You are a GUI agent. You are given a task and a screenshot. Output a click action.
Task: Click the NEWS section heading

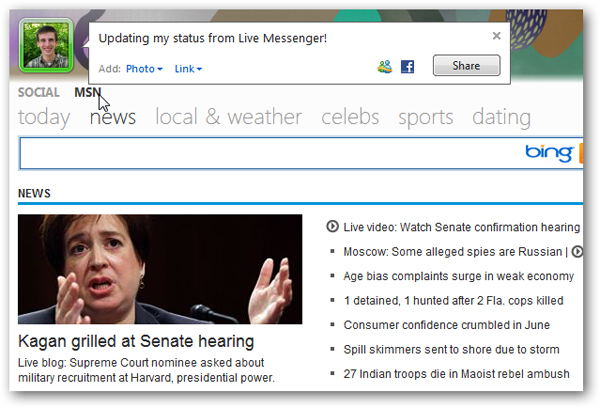[x=34, y=193]
